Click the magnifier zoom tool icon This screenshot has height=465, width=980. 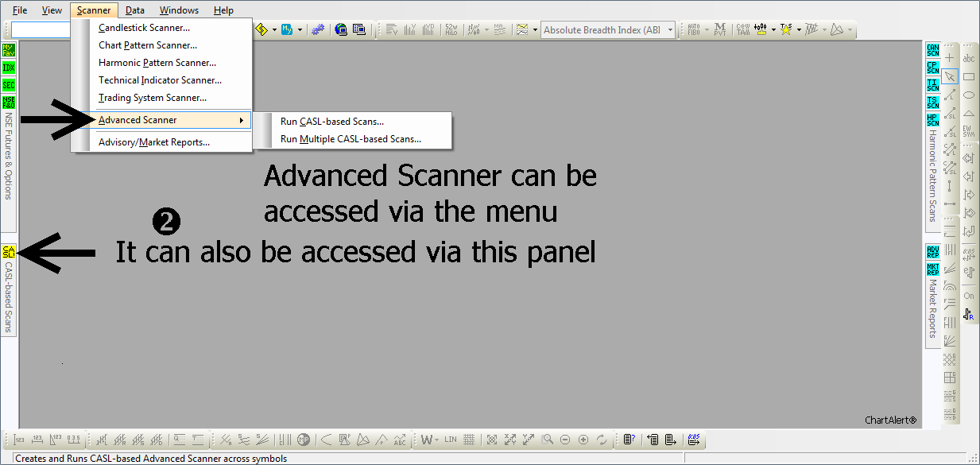click(547, 440)
